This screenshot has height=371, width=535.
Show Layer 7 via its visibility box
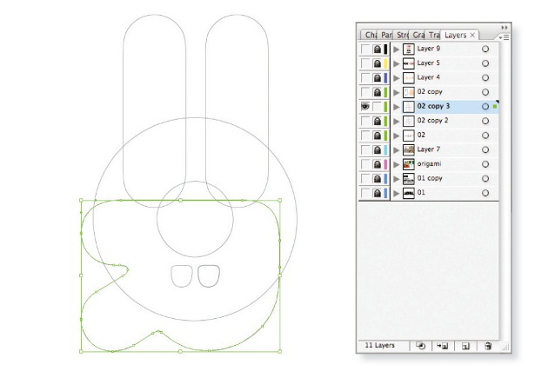(x=365, y=150)
